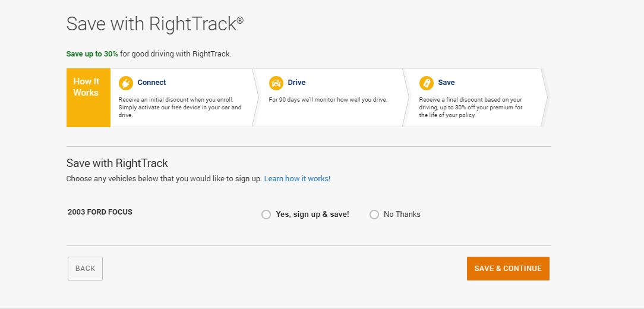
Task: Click the Connect plug icon
Action: [126, 83]
